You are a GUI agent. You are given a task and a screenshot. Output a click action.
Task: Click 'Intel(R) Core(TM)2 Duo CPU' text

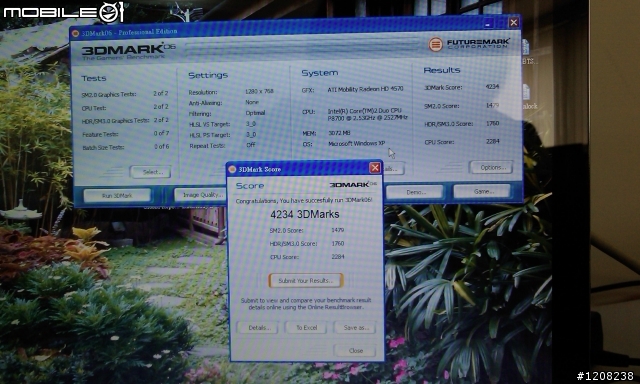point(364,111)
